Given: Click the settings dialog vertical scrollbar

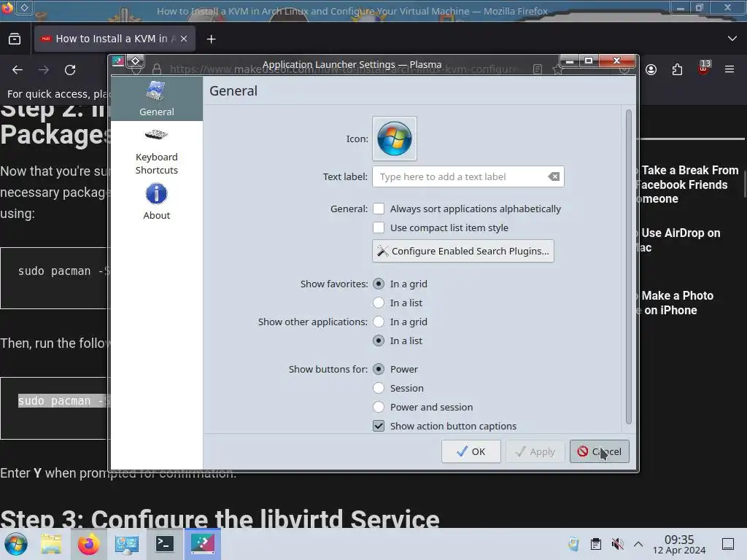Looking at the screenshot, I should click(628, 267).
